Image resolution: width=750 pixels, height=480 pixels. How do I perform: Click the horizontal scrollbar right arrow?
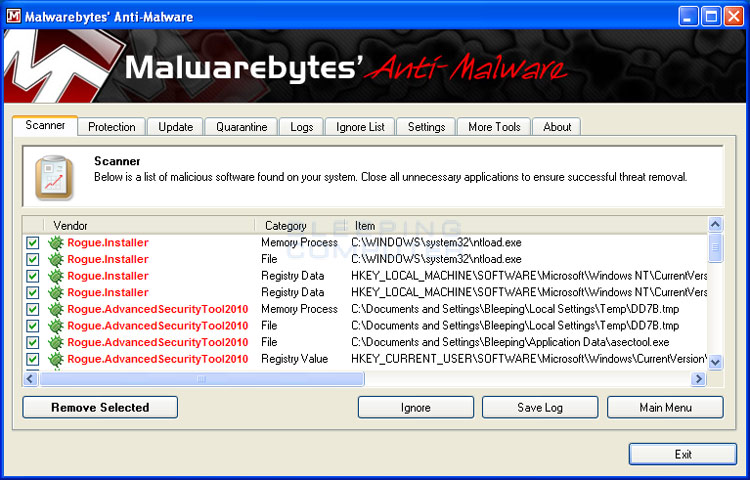pos(699,379)
